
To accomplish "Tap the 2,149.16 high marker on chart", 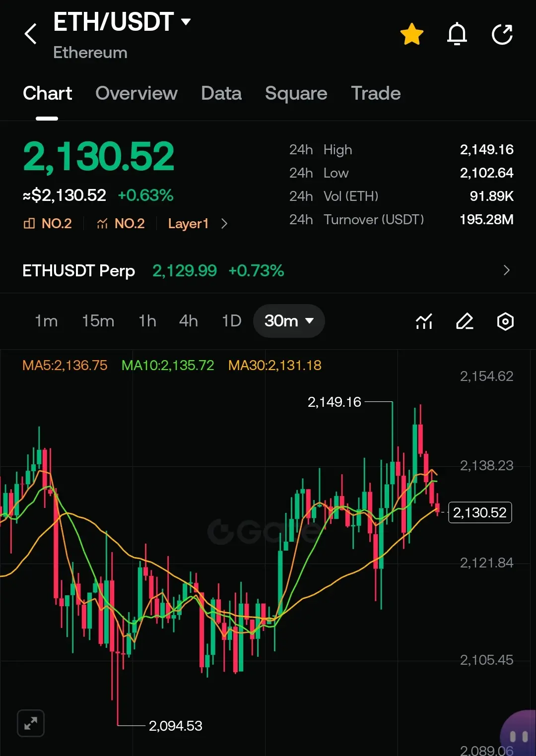I will (x=335, y=402).
